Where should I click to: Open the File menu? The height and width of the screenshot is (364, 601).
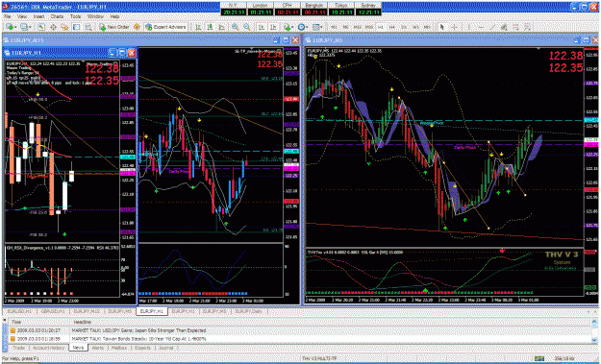pyautogui.click(x=8, y=17)
